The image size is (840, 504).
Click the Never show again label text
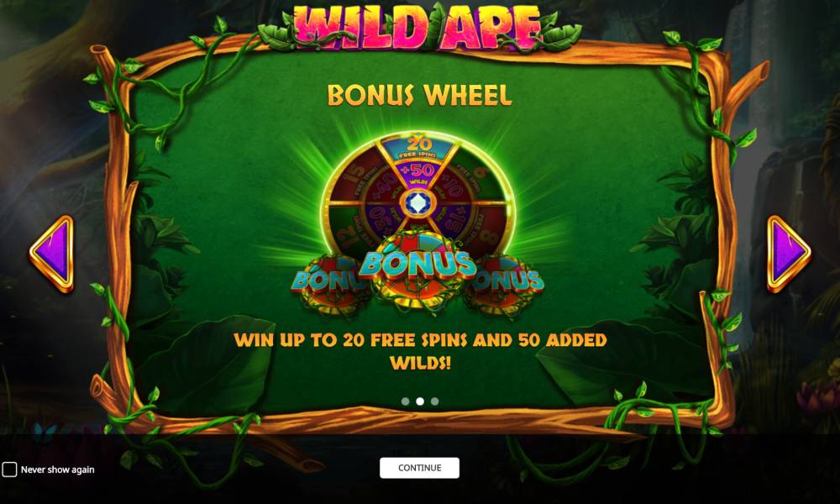(x=57, y=470)
